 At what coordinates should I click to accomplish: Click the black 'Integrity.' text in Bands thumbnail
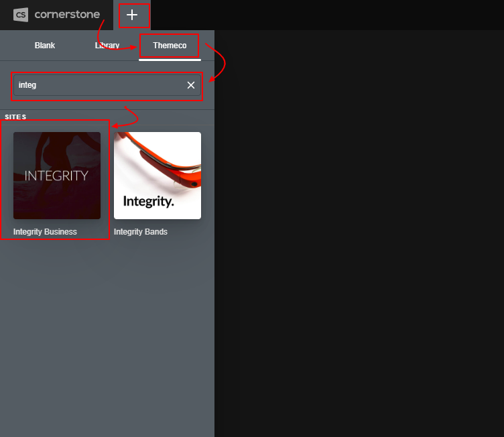click(x=148, y=200)
